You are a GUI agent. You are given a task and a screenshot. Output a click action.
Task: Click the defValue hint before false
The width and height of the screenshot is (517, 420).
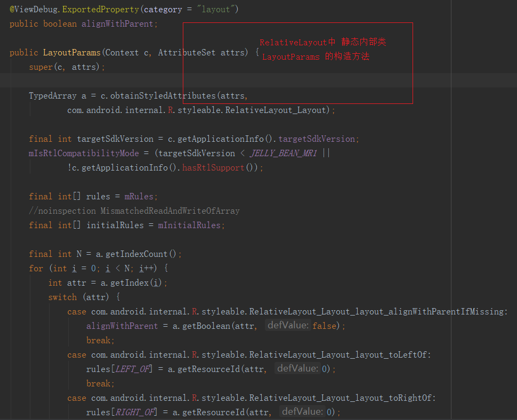click(288, 326)
